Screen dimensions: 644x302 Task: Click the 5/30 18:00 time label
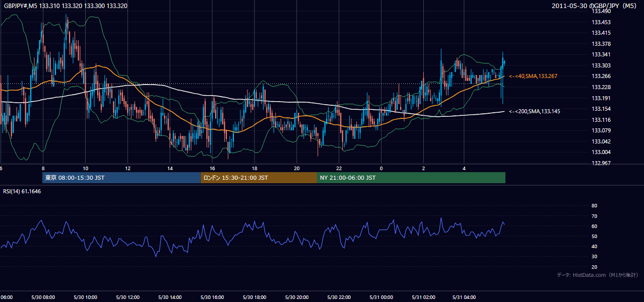point(254,297)
